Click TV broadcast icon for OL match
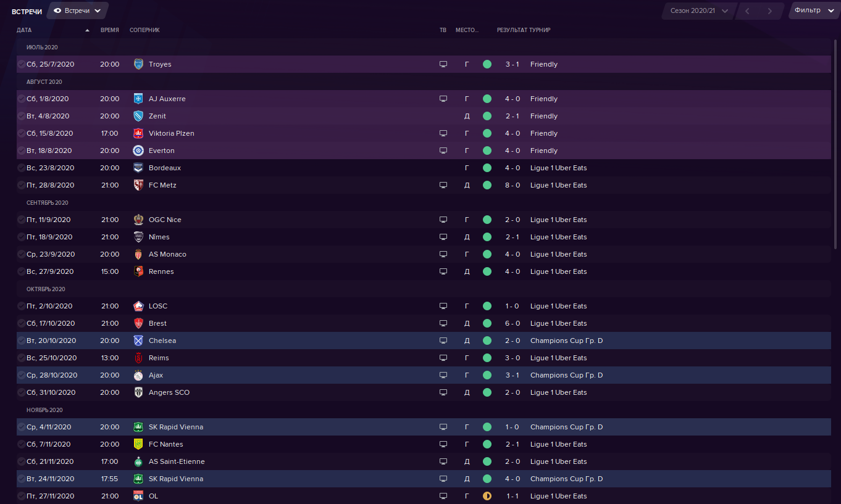841x504 pixels. point(443,496)
